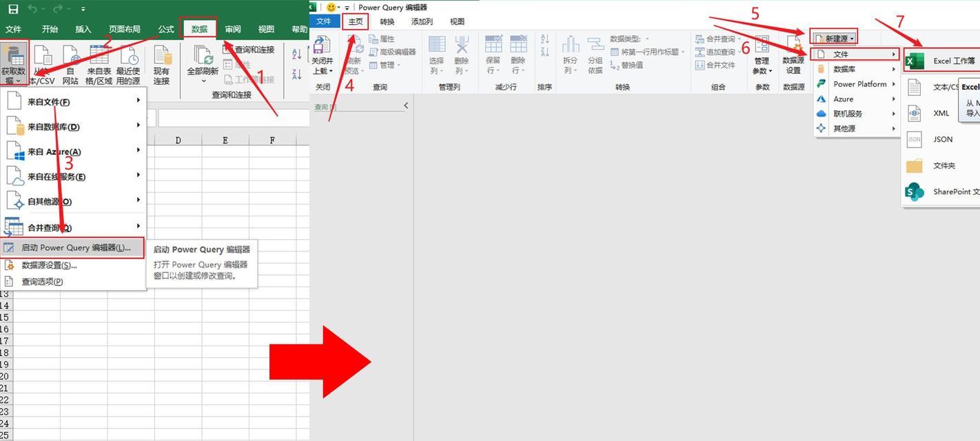Open the 页面布局 tab in Excel
Viewport: 980px width, 441px height.
pos(125,29)
